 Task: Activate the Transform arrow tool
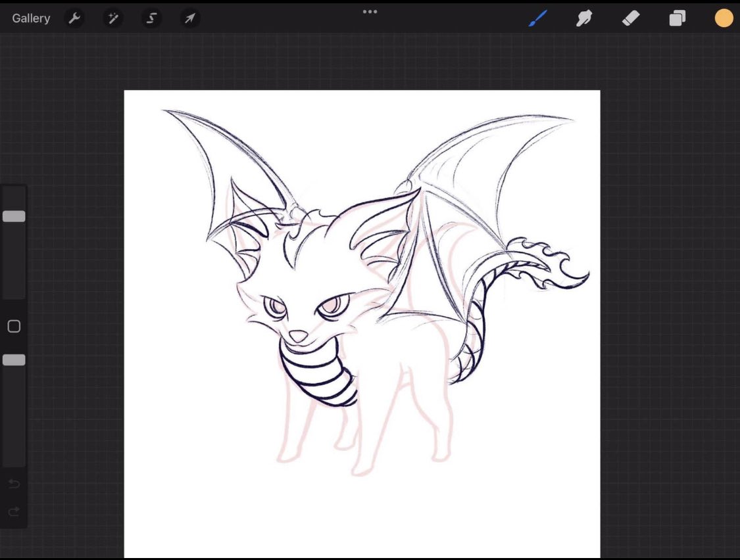click(x=189, y=18)
